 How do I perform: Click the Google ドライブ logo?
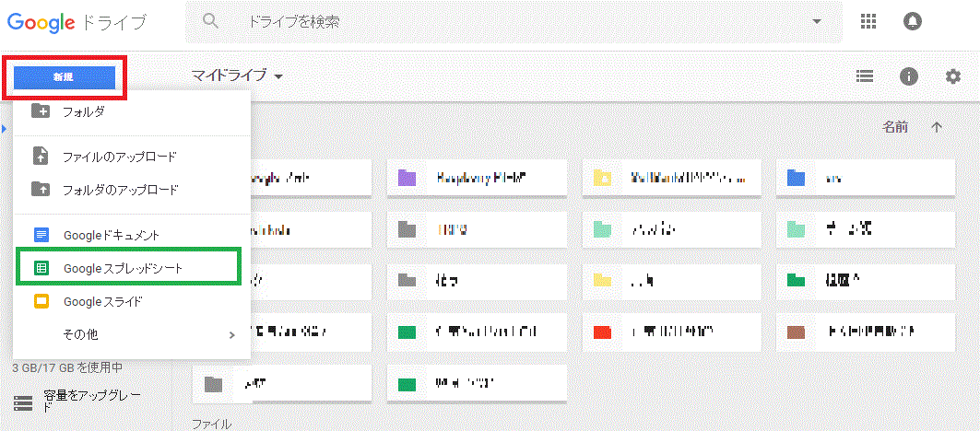pyautogui.click(x=77, y=23)
